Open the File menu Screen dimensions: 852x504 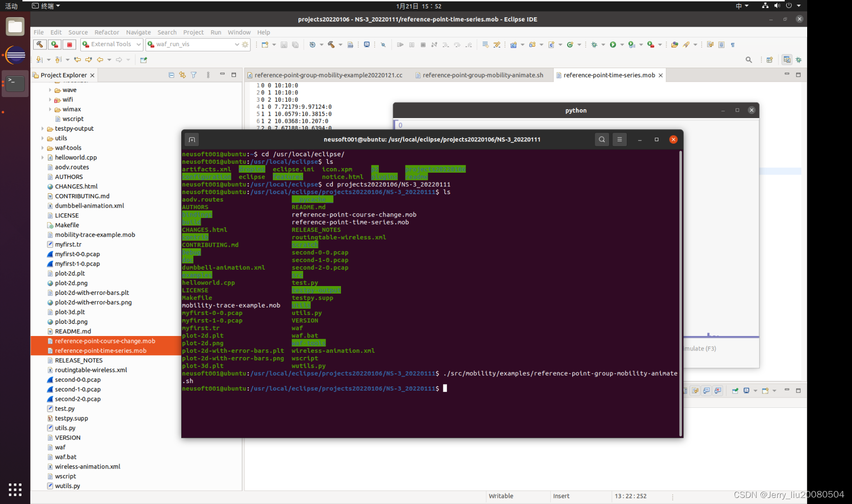tap(39, 32)
